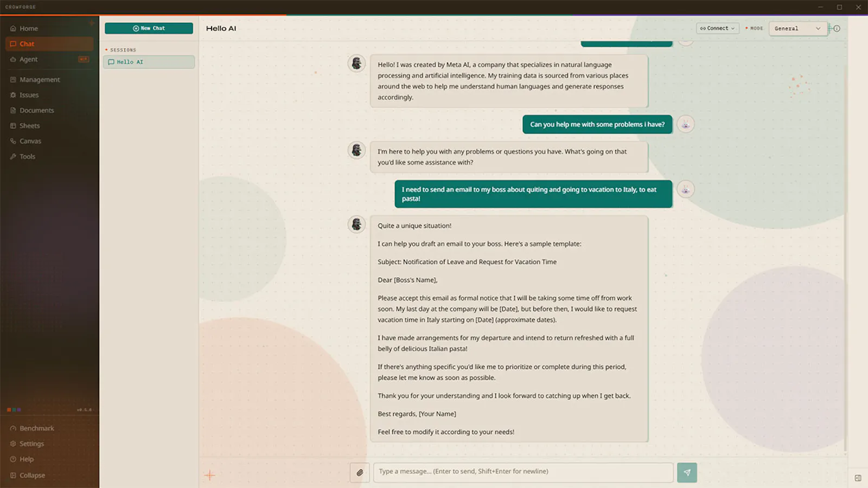Click the colored squares logo above Benchmark
The image size is (868, 488).
[14, 410]
